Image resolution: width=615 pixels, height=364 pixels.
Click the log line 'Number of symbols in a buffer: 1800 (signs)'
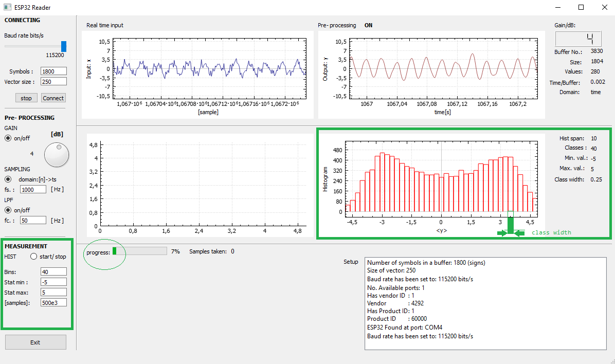426,262
